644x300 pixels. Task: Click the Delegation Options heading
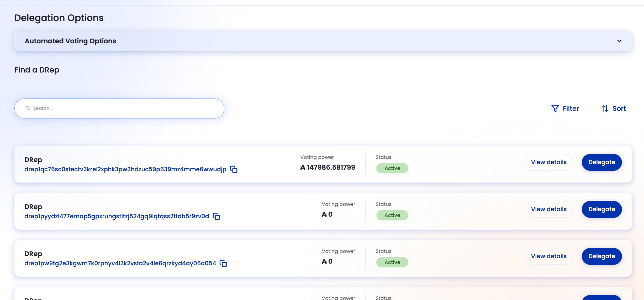tap(59, 18)
